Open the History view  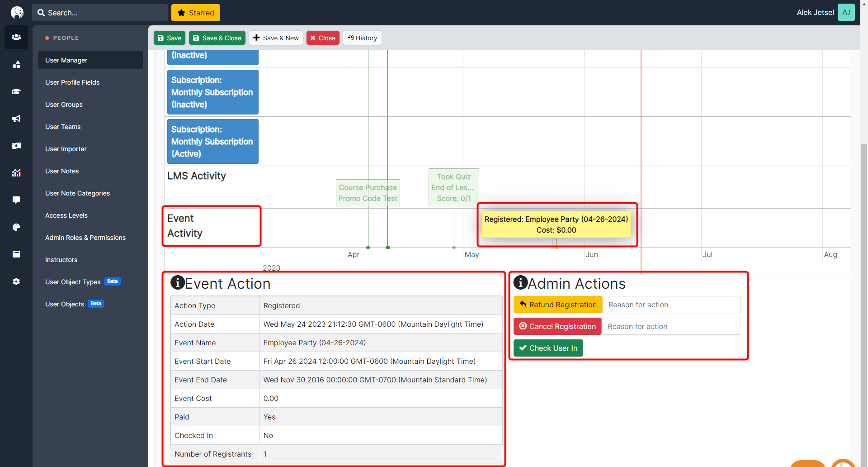[362, 38]
